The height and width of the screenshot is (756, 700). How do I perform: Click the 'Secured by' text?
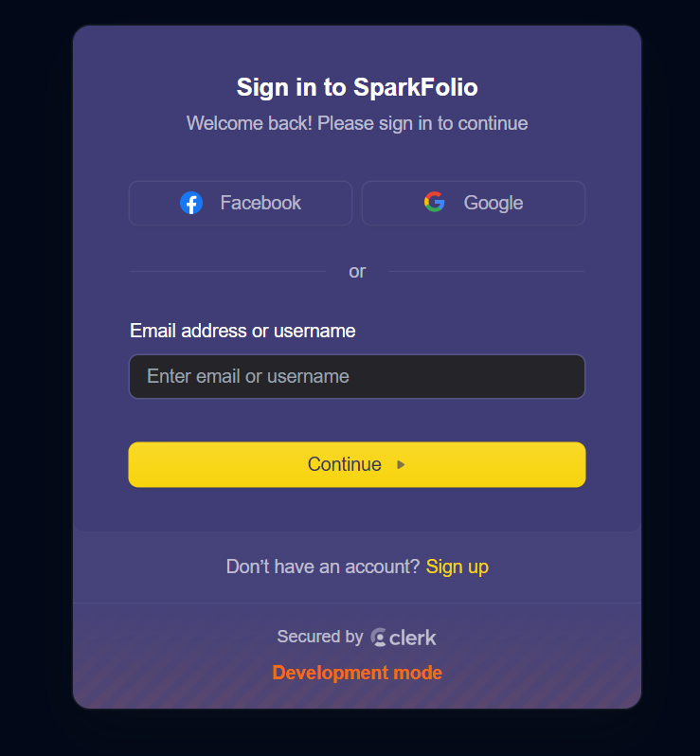pyautogui.click(x=320, y=637)
